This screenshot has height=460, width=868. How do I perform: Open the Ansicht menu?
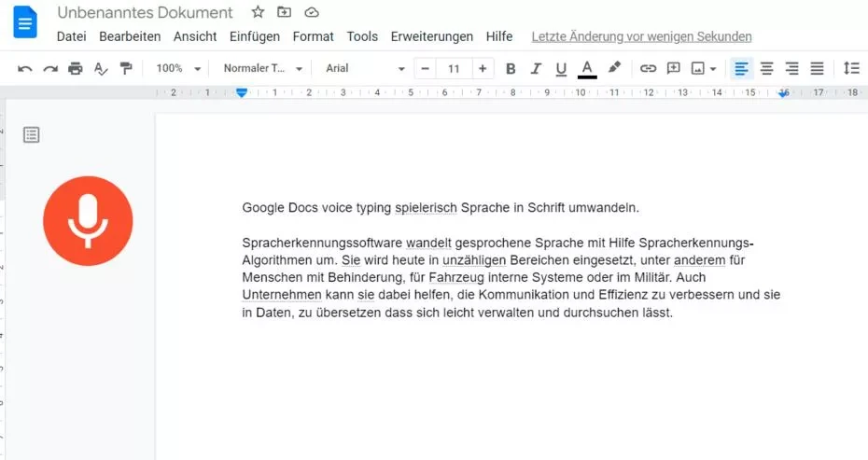[195, 36]
